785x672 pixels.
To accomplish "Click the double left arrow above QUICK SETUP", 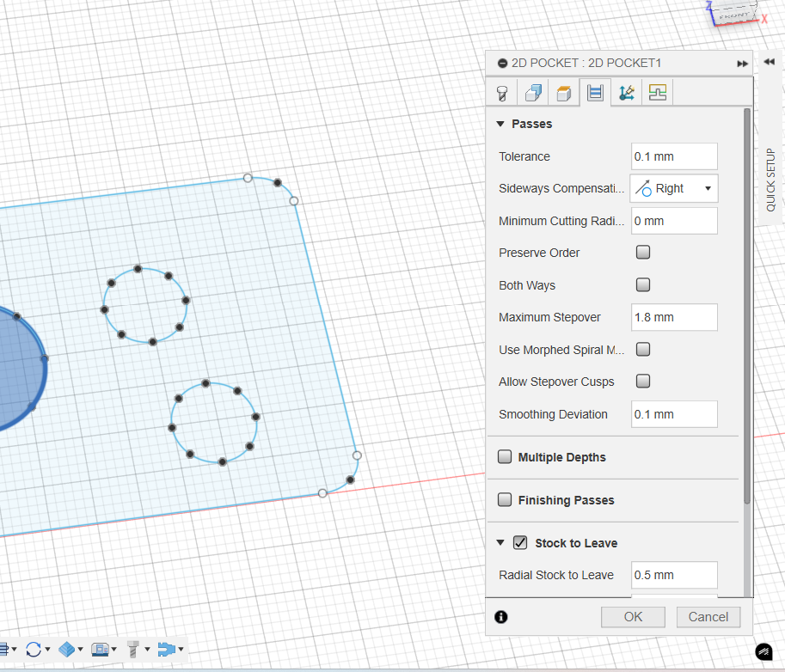I will 770,62.
